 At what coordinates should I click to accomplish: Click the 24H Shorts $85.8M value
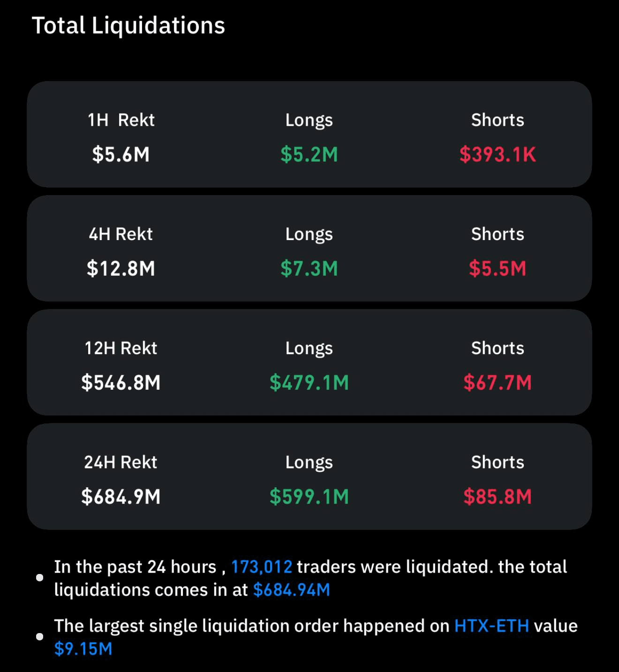(x=497, y=497)
